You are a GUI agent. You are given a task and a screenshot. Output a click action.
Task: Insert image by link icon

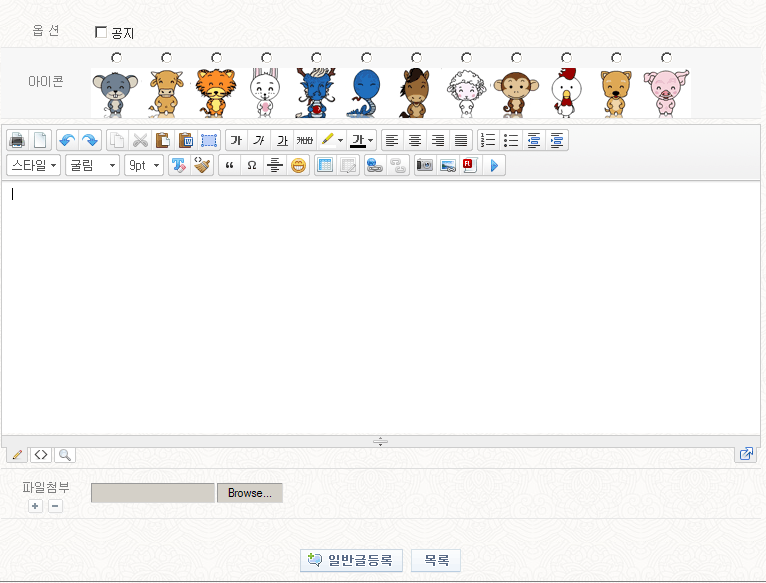point(448,165)
